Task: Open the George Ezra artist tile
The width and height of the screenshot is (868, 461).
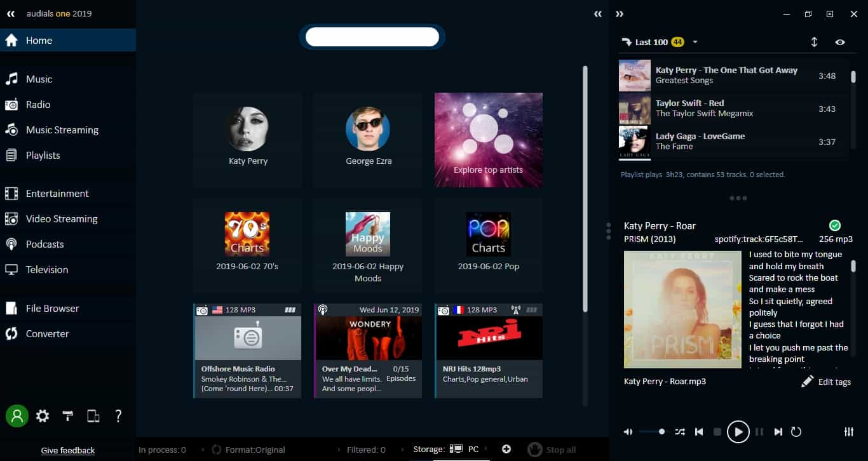Action: pos(368,140)
